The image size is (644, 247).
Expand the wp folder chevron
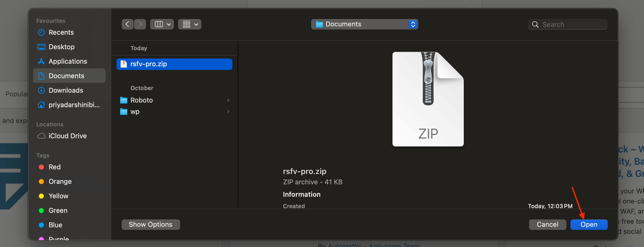[x=228, y=112]
